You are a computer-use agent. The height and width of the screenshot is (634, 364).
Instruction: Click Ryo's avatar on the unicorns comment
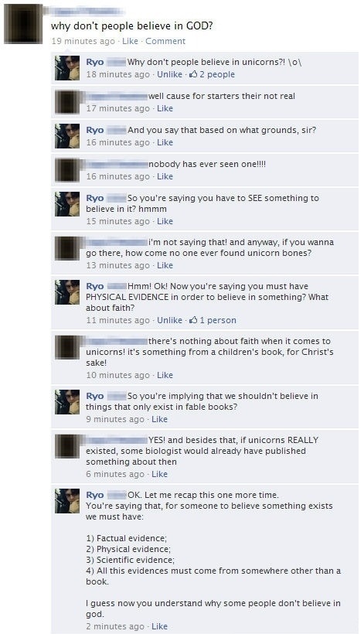67,68
